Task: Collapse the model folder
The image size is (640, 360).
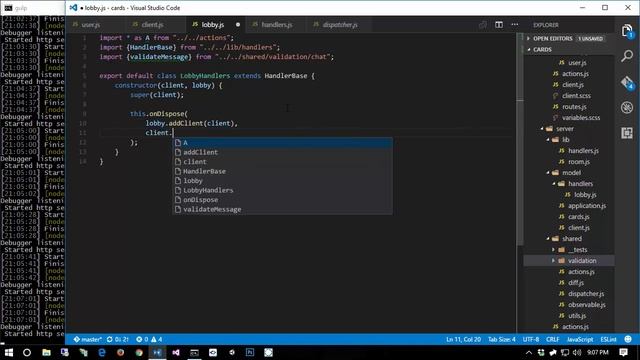Action: (548, 173)
